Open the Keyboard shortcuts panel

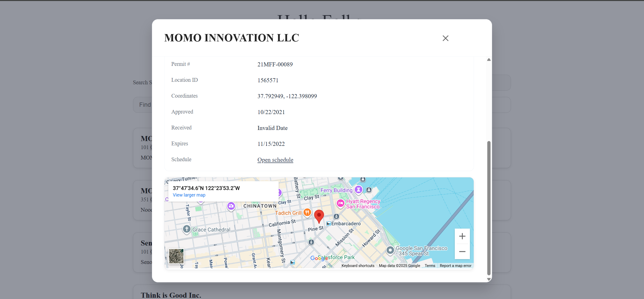point(358,265)
